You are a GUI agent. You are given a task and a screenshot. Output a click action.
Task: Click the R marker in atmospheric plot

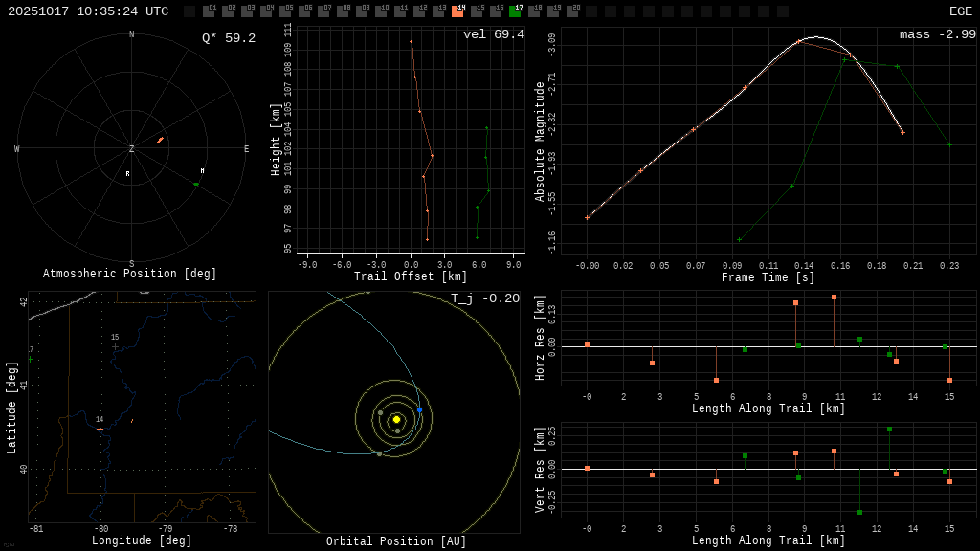127,174
